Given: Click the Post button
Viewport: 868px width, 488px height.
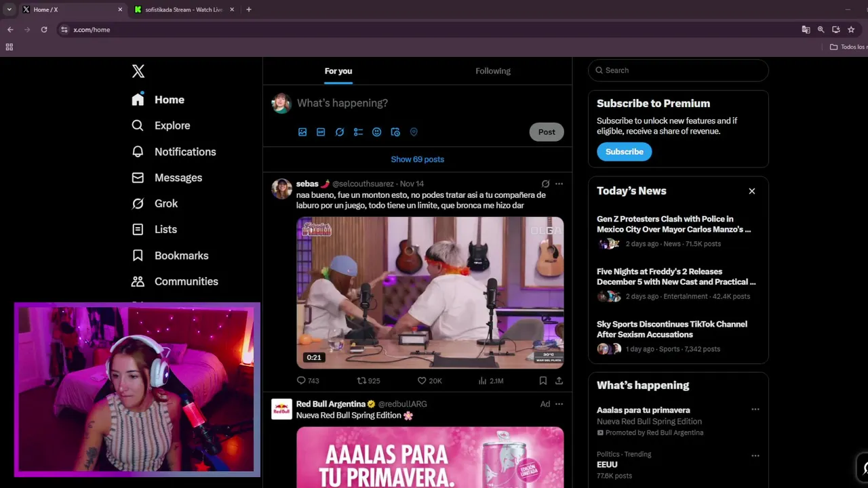Looking at the screenshot, I should 547,132.
